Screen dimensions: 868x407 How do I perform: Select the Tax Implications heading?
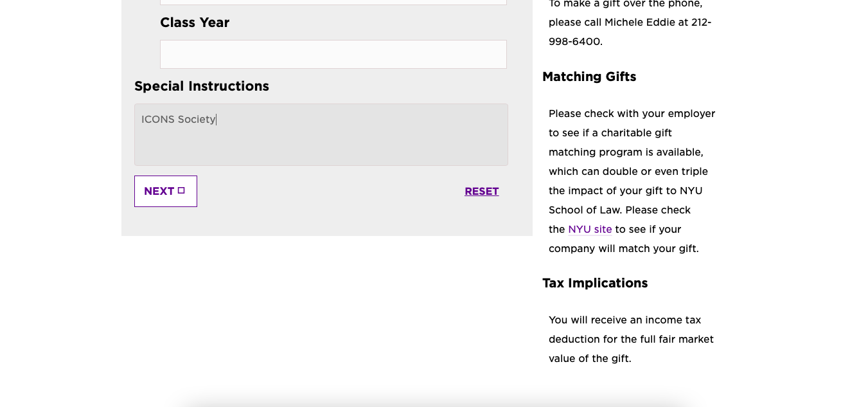(595, 283)
